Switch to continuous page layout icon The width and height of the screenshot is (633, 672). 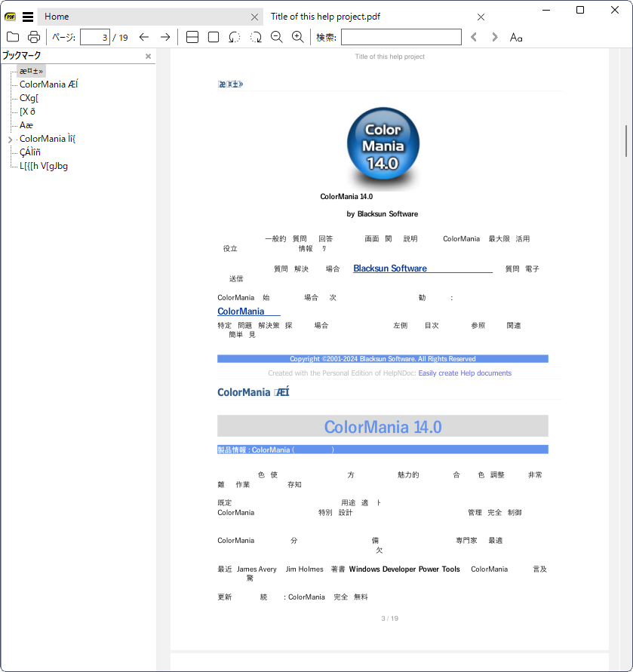pos(192,37)
